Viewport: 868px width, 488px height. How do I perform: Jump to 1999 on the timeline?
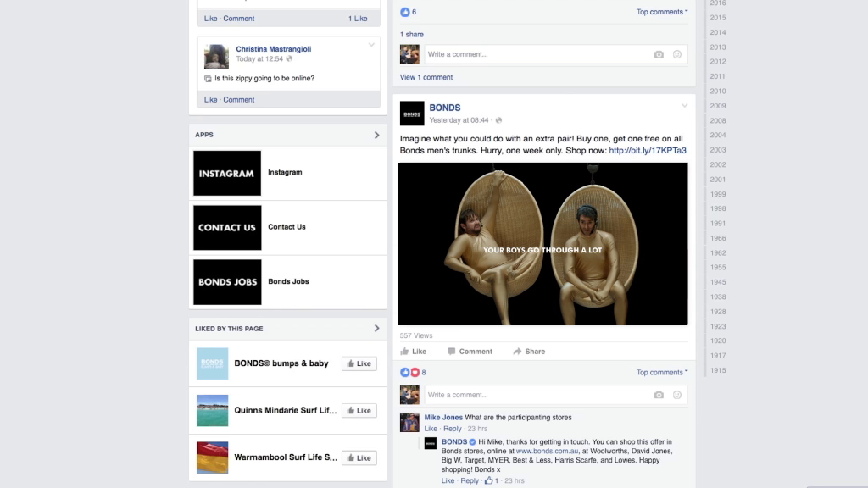tap(717, 194)
